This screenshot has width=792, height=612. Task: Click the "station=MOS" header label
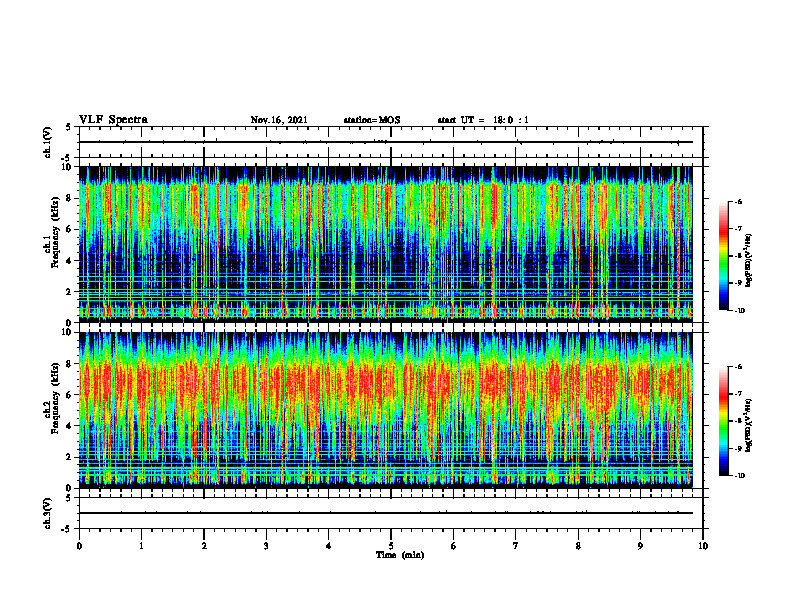pos(372,120)
